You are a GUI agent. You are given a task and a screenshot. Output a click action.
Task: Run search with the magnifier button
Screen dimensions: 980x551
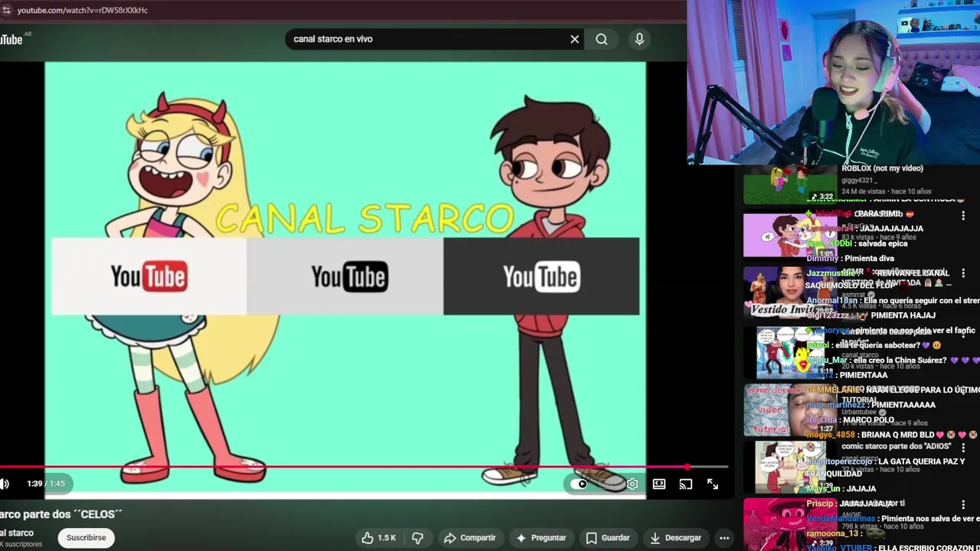(602, 39)
